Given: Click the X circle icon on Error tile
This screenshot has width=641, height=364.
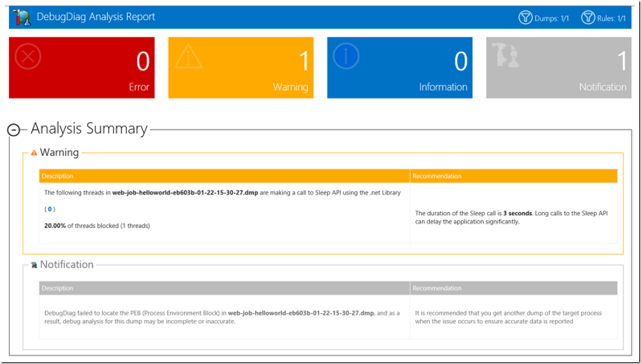Looking at the screenshot, I should coord(28,56).
